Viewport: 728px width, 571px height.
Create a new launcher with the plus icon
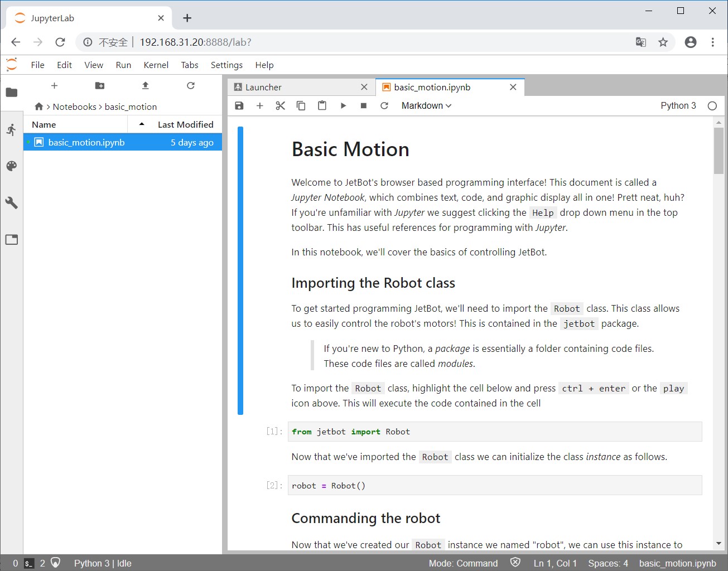[x=54, y=86]
